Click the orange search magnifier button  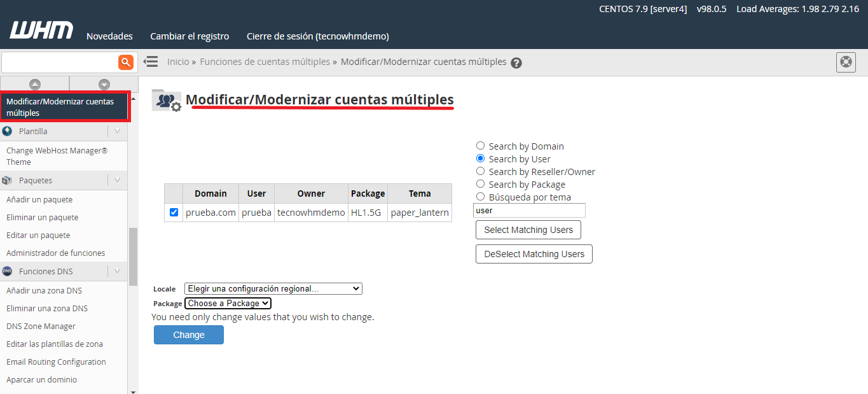(126, 62)
